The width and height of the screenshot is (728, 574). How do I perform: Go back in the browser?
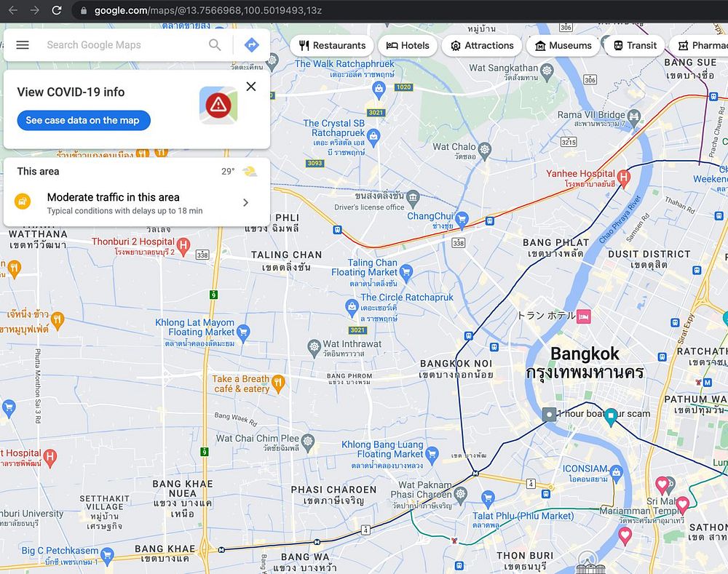(13, 10)
